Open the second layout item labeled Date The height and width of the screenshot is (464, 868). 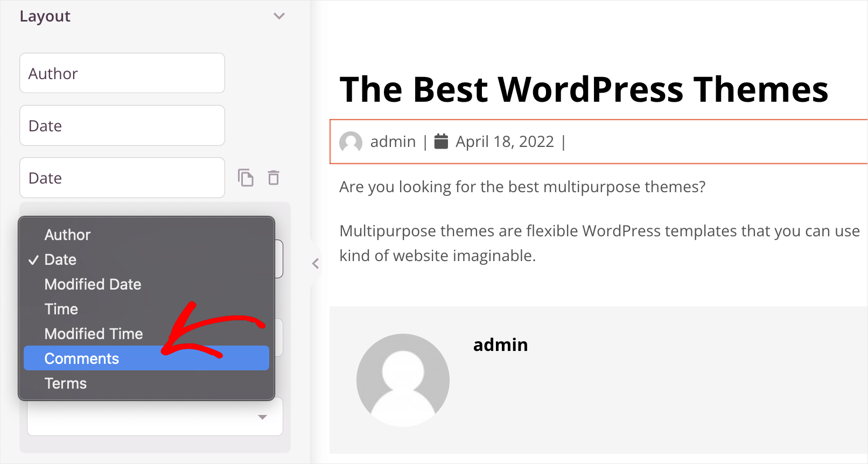(122, 125)
